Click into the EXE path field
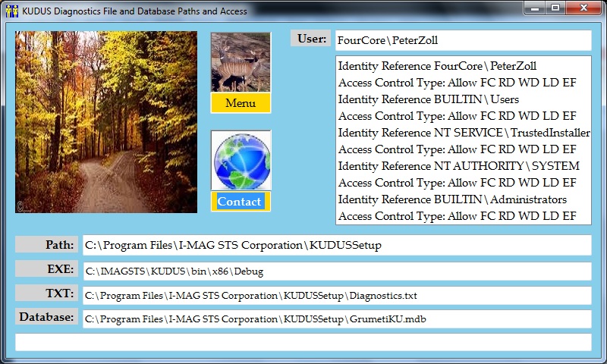The image size is (607, 364). tap(336, 271)
